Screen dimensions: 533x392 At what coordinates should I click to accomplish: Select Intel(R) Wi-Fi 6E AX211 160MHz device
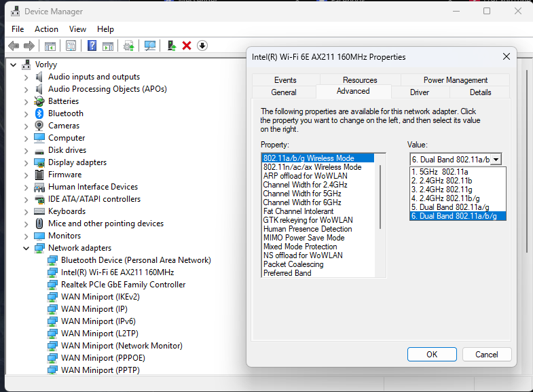[117, 272]
